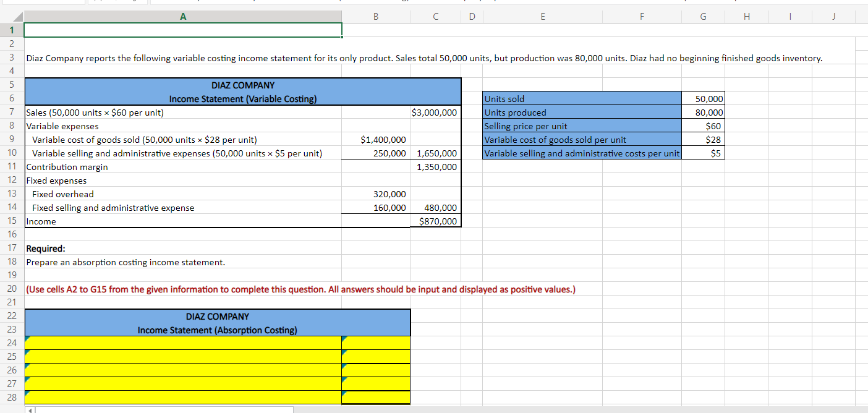This screenshot has height=413, width=868.
Task: Select the 320,000 fixed overhead value
Action: [376, 194]
